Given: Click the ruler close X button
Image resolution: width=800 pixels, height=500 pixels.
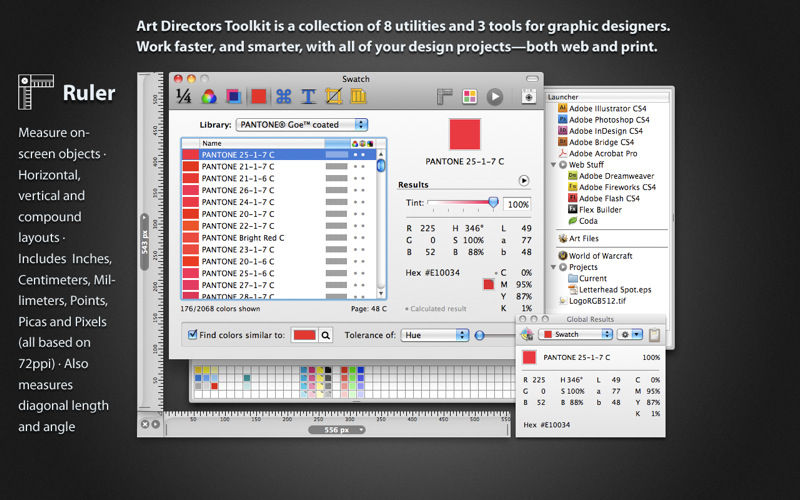Looking at the screenshot, I should click(145, 424).
